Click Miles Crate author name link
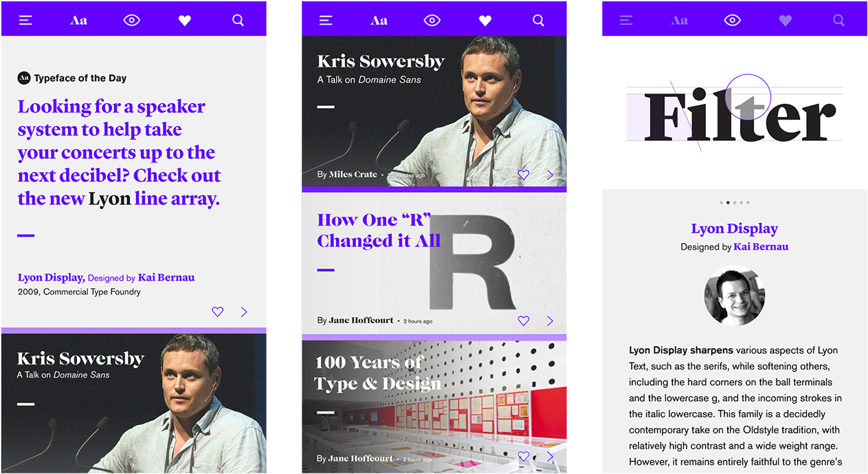The height and width of the screenshot is (474, 868). pos(353,175)
